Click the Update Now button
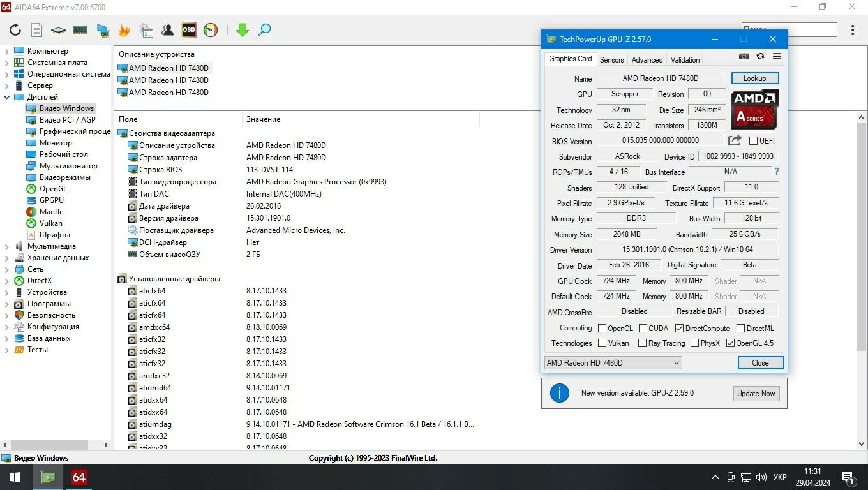868x490 pixels. point(756,393)
